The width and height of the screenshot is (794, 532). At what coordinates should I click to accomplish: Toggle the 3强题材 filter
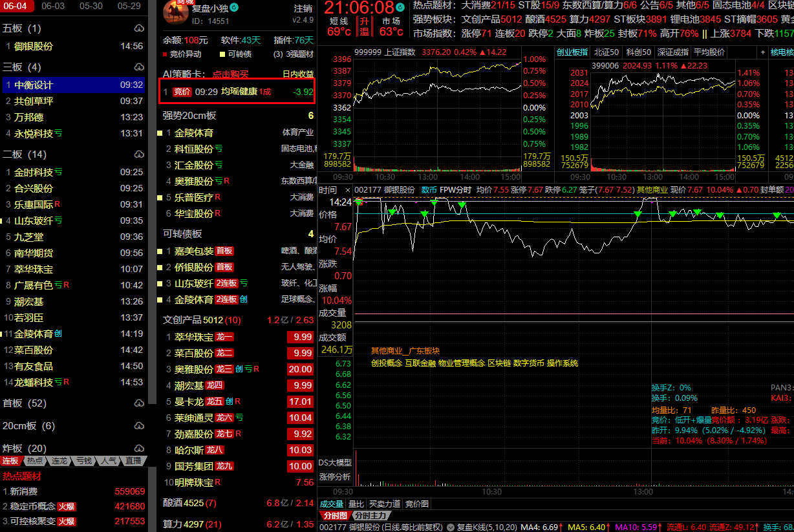294,54
